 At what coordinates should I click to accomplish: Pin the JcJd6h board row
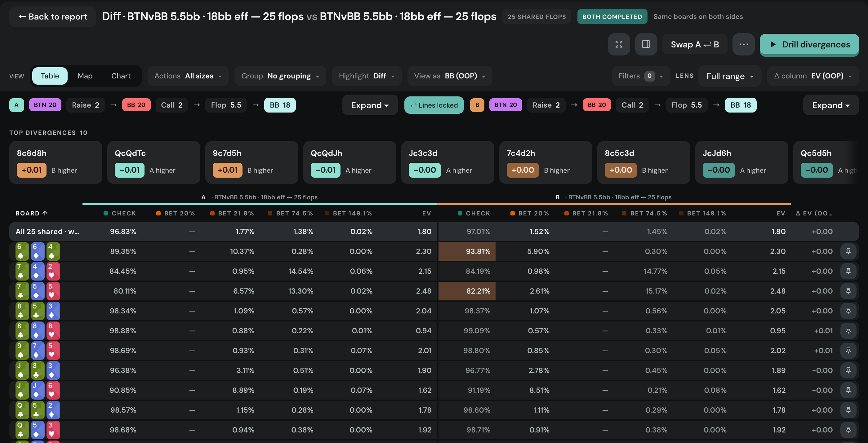coord(848,390)
